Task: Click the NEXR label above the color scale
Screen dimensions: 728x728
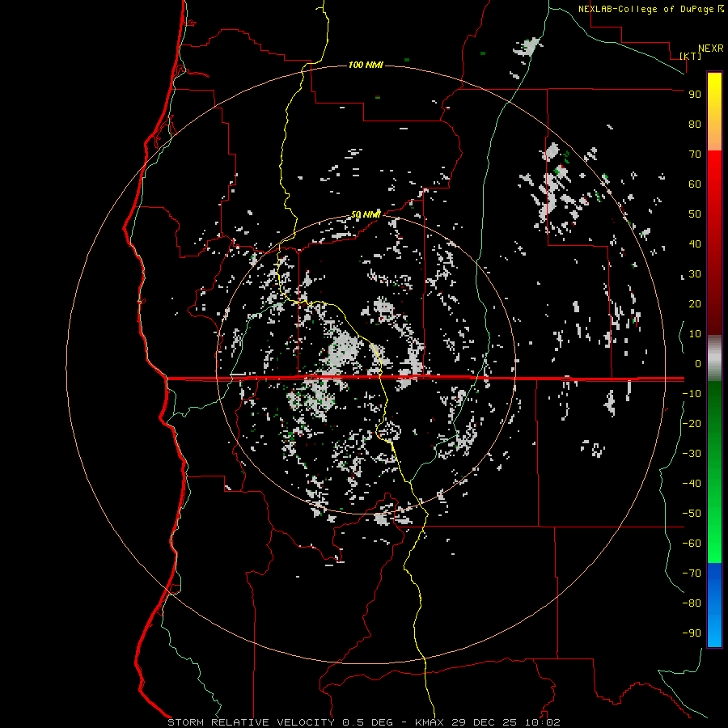Action: (x=710, y=49)
